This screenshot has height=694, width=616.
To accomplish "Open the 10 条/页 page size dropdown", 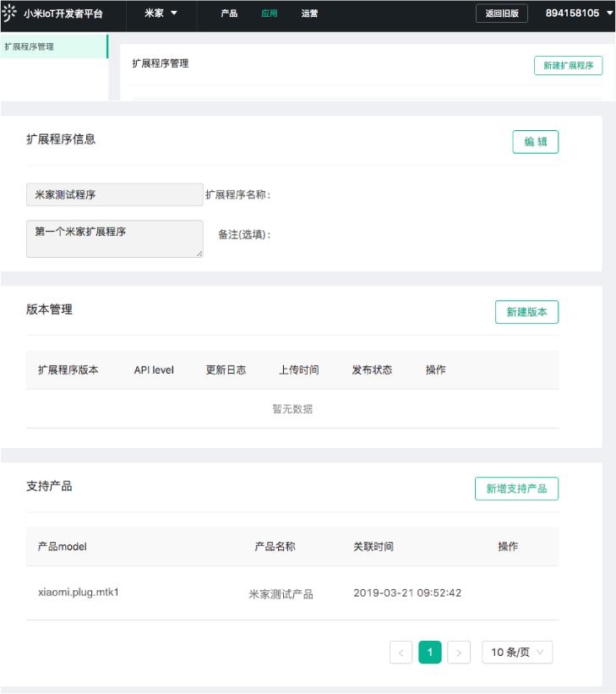I will (517, 652).
